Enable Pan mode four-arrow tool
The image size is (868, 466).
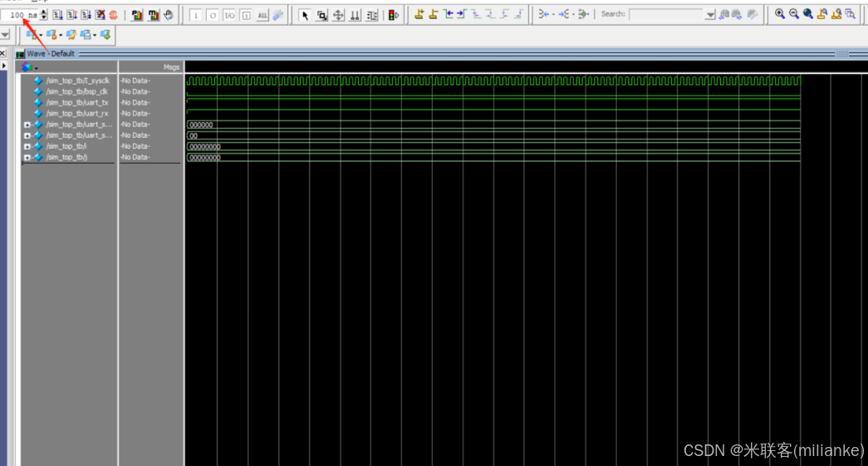(338, 15)
